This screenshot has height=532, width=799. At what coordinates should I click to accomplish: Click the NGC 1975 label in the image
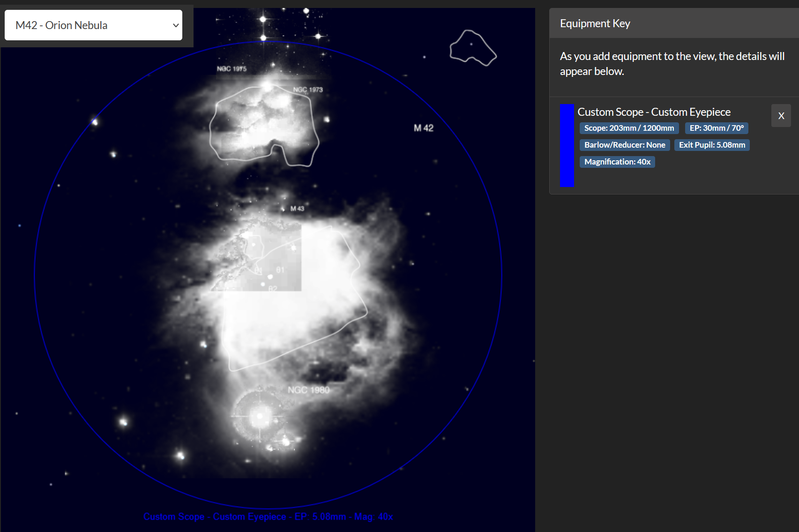(x=231, y=69)
